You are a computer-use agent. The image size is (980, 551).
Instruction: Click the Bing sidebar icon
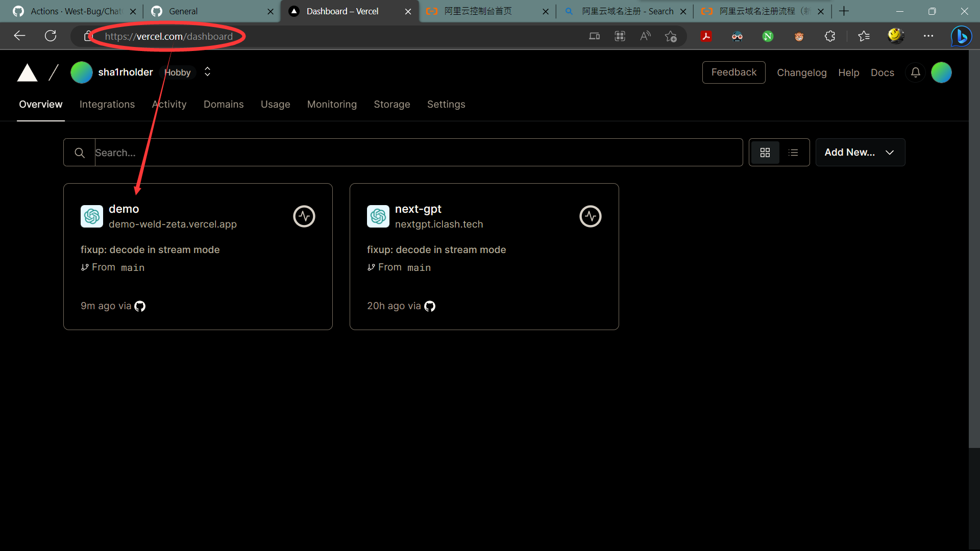961,36
